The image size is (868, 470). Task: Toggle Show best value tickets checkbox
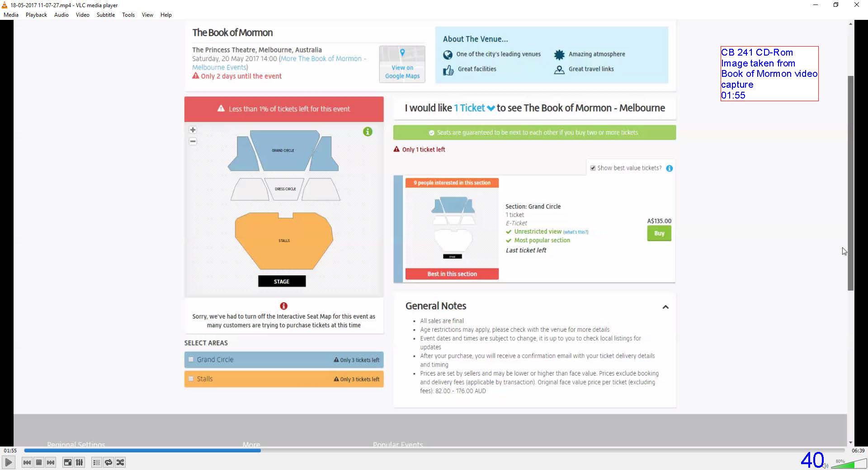pyautogui.click(x=593, y=168)
